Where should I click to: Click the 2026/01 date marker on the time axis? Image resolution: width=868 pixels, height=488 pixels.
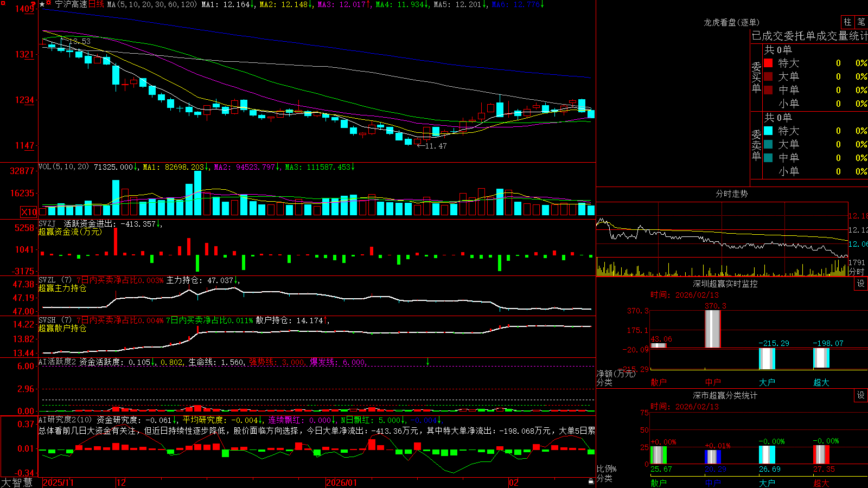coord(342,483)
